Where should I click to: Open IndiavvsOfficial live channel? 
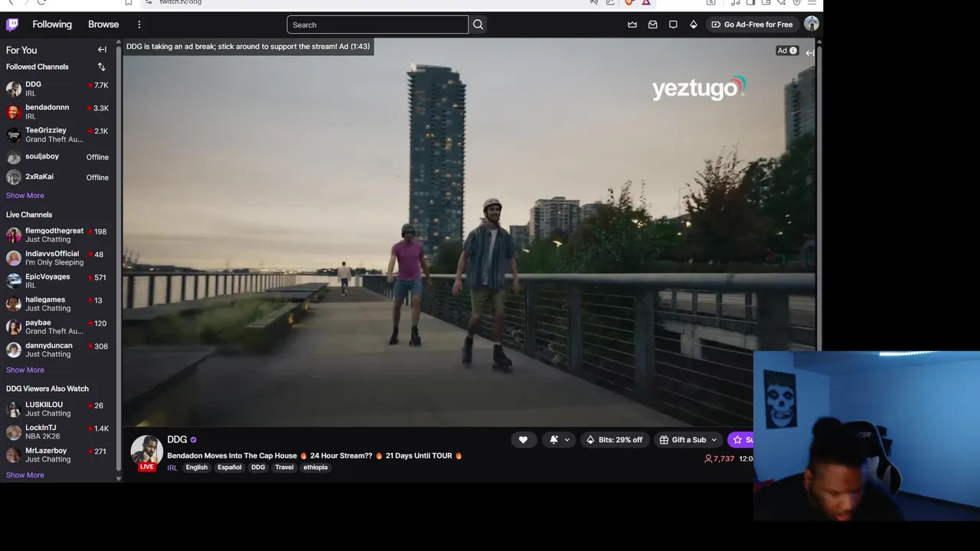click(x=57, y=258)
